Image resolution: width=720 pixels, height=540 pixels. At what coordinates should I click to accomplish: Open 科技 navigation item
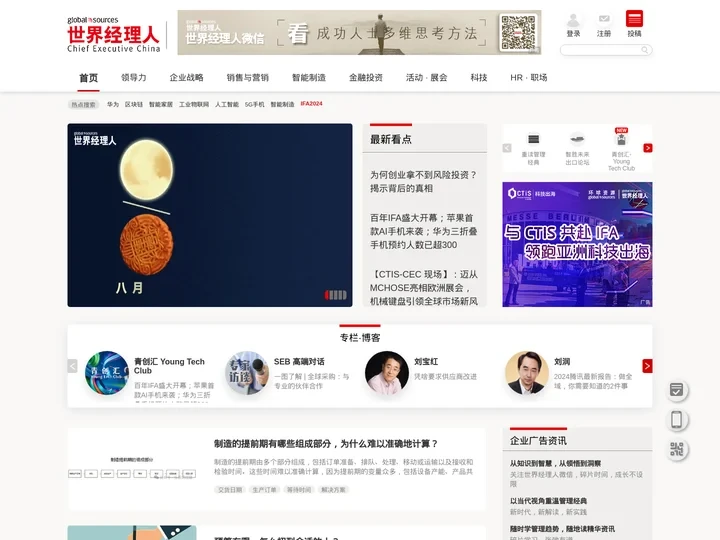click(479, 78)
